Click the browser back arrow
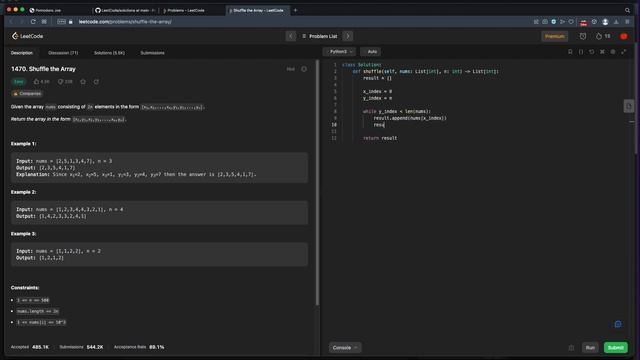This screenshot has width=640, height=360. [x=11, y=22]
